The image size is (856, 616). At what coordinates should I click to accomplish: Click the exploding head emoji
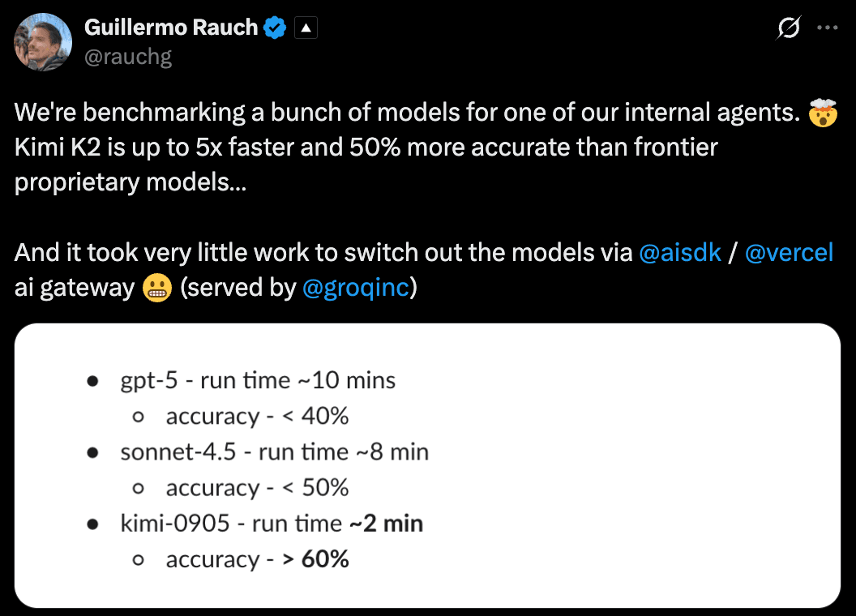click(x=821, y=113)
